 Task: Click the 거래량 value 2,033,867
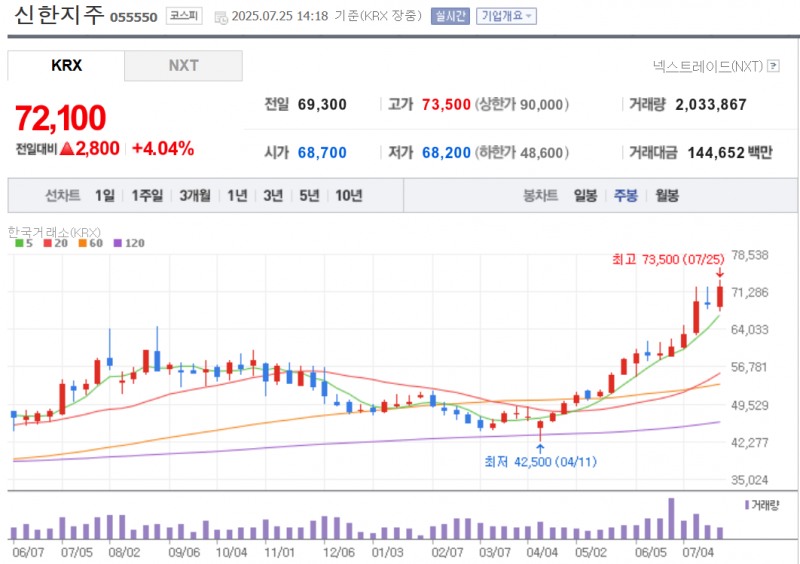click(711, 105)
